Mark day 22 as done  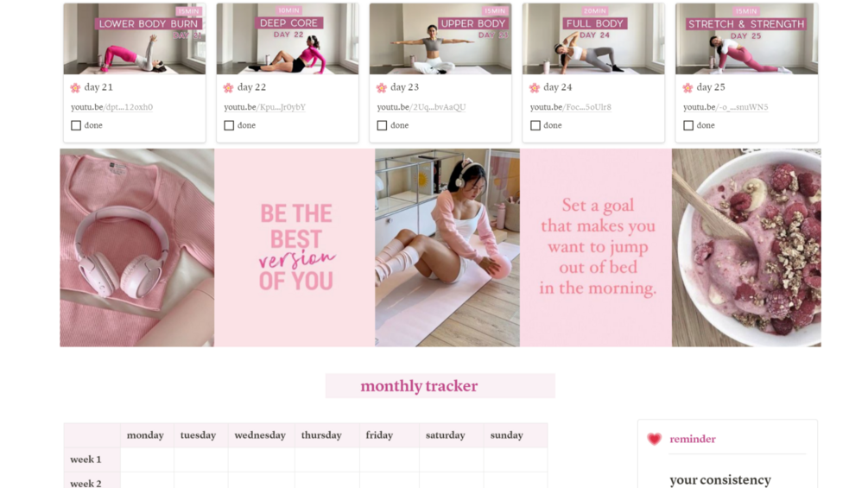pyautogui.click(x=229, y=125)
